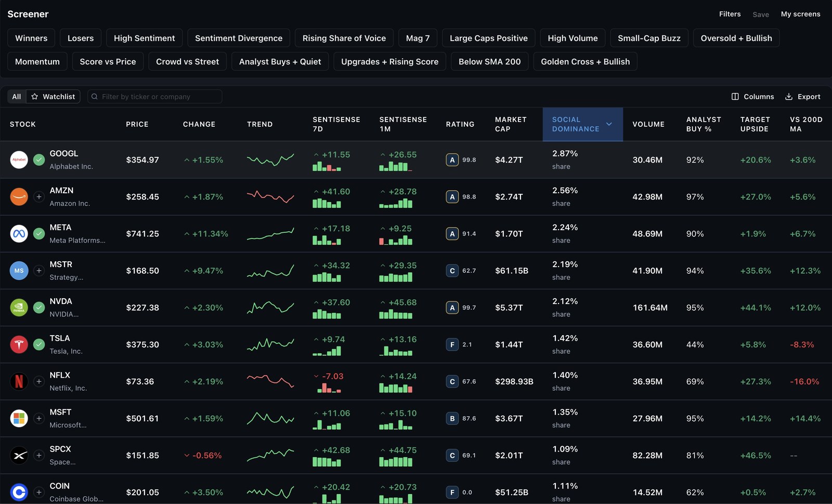Apply the Golden Cross + Bullish preset
This screenshot has height=504, width=832.
pyautogui.click(x=585, y=61)
